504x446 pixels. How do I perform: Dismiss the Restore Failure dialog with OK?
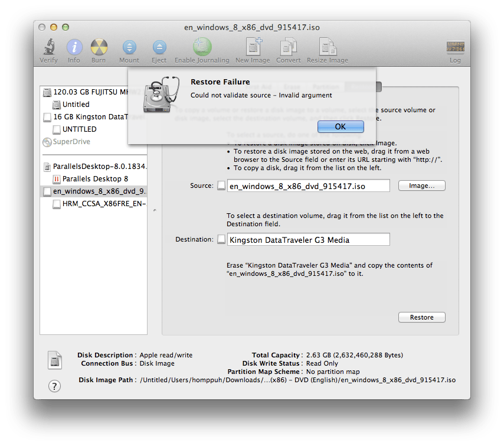pos(341,126)
